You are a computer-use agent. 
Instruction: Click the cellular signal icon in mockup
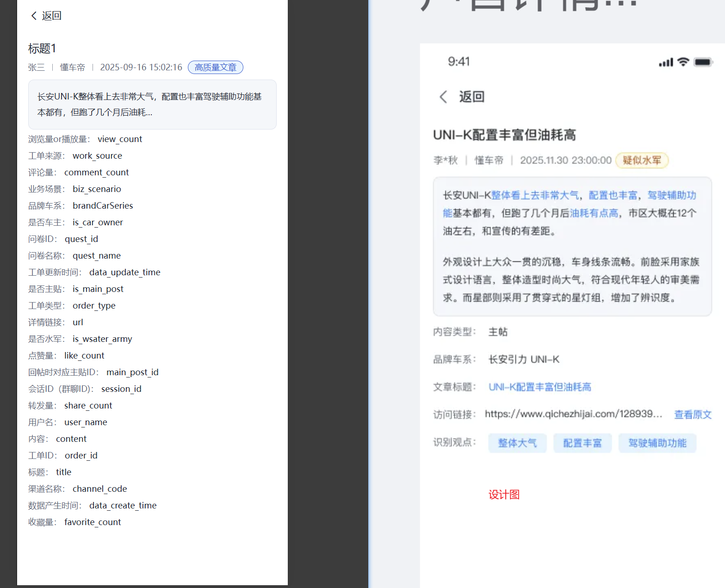[666, 62]
